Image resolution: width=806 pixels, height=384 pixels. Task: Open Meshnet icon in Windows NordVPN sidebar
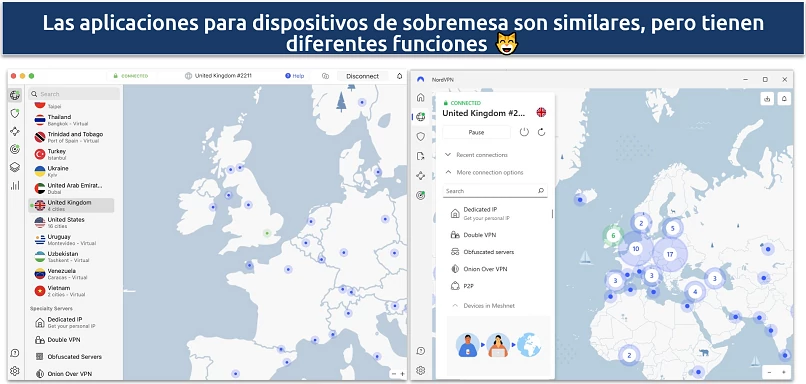[420, 175]
